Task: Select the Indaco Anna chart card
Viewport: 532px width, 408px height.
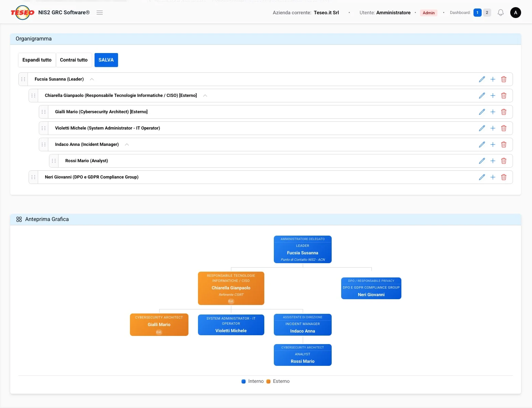Action: point(303,325)
